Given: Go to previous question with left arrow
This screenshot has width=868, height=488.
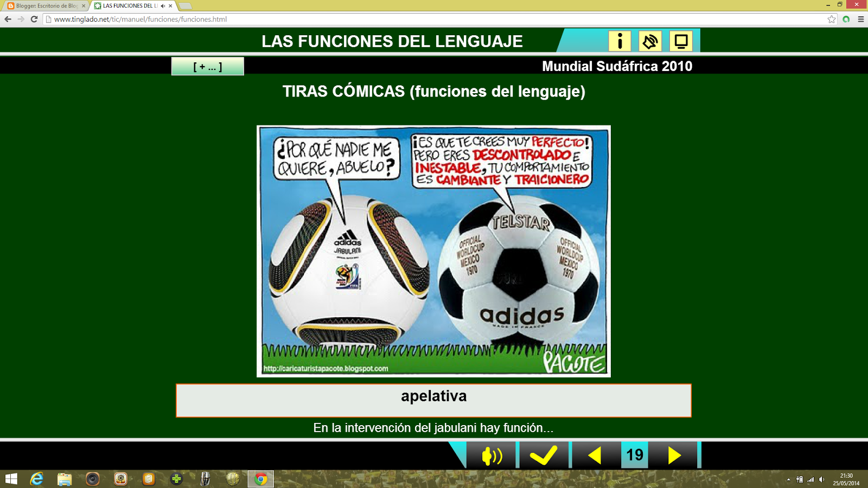Looking at the screenshot, I should (595, 455).
